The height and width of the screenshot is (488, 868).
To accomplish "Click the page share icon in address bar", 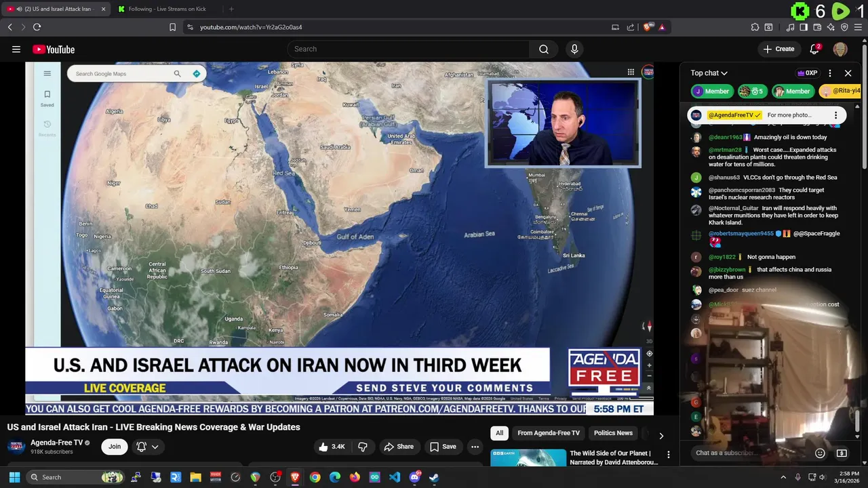I will 630,27.
